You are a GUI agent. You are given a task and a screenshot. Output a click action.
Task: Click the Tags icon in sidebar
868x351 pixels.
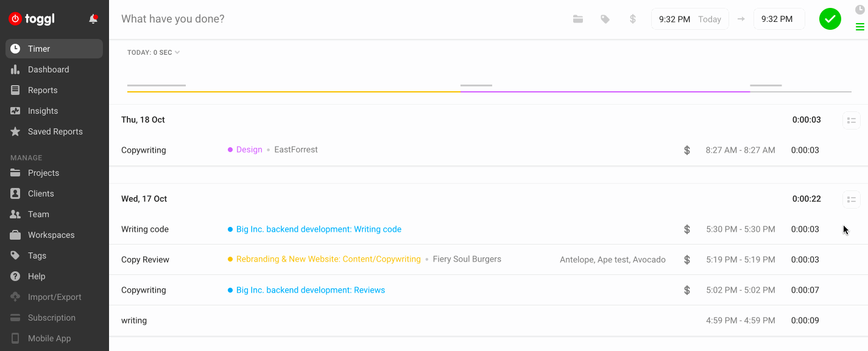coord(15,255)
